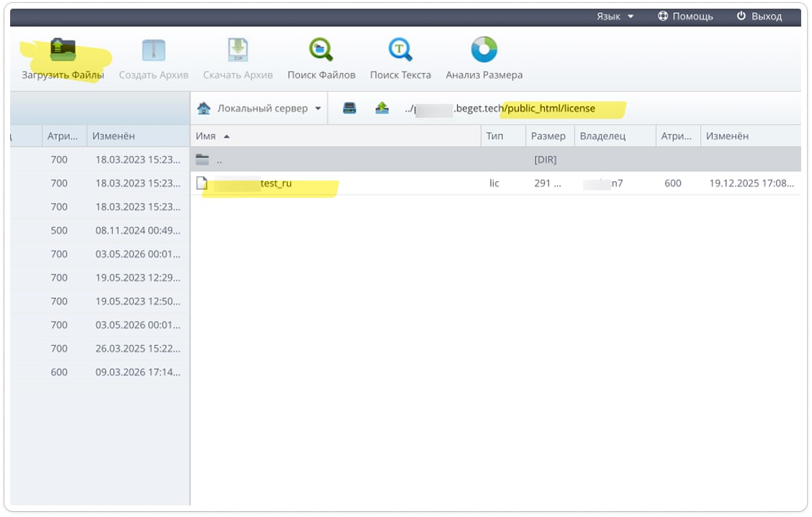Select the test_ru file name
Viewport: 812px width, 517px height.
click(x=276, y=183)
